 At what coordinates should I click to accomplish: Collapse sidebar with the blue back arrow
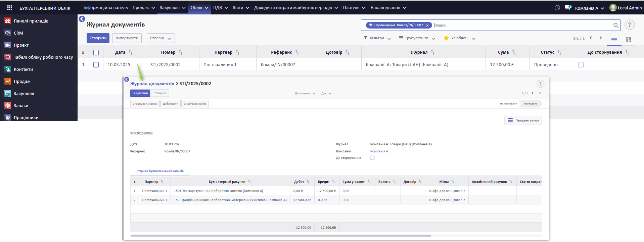pyautogui.click(x=82, y=19)
